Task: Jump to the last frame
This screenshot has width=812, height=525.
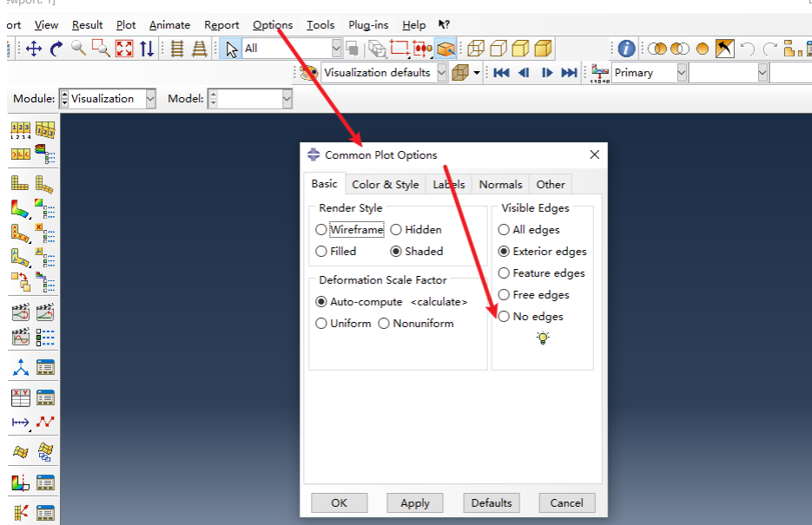Action: click(569, 73)
